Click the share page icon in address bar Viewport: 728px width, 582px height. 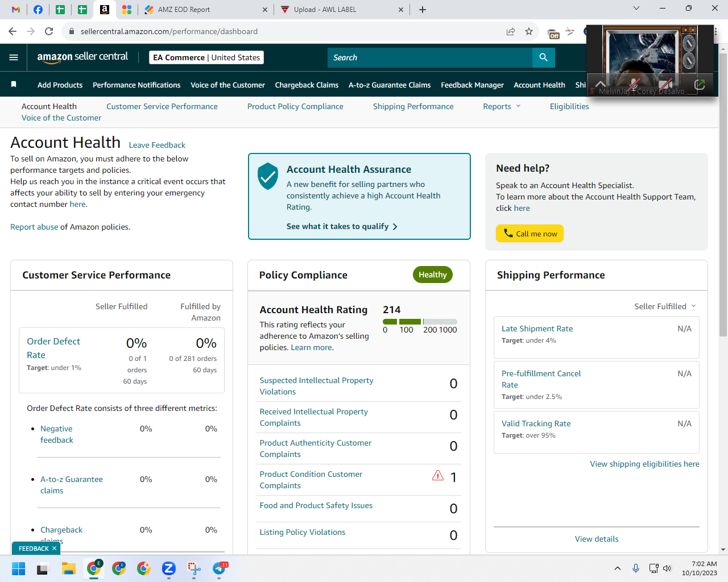click(511, 31)
